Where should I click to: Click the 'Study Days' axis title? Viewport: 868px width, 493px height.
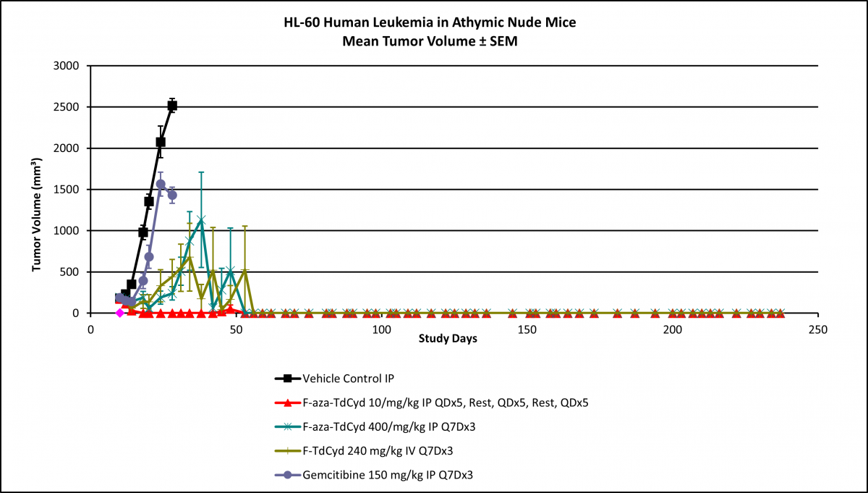448,339
